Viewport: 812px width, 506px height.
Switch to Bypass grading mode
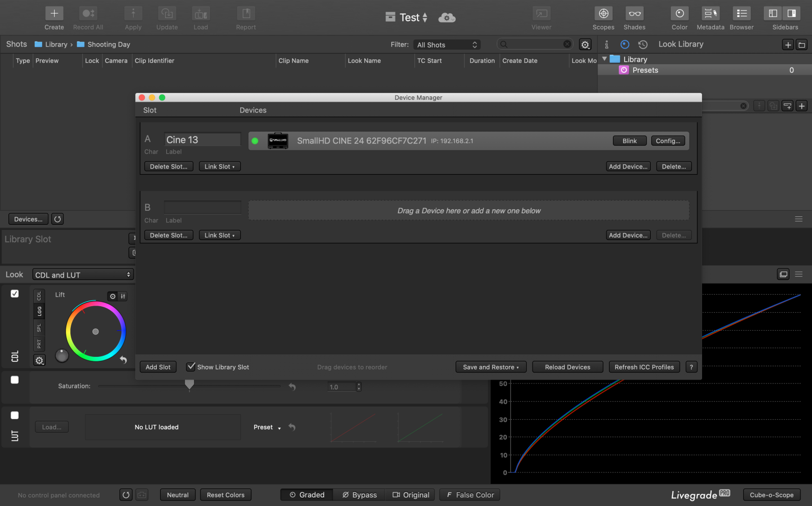359,495
